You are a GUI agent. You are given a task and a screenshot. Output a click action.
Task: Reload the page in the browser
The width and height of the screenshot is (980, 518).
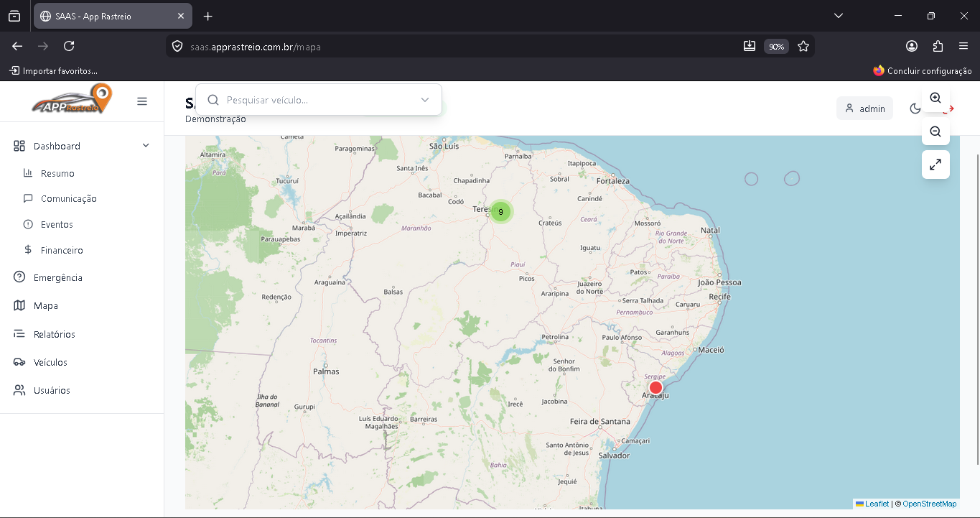(x=69, y=46)
